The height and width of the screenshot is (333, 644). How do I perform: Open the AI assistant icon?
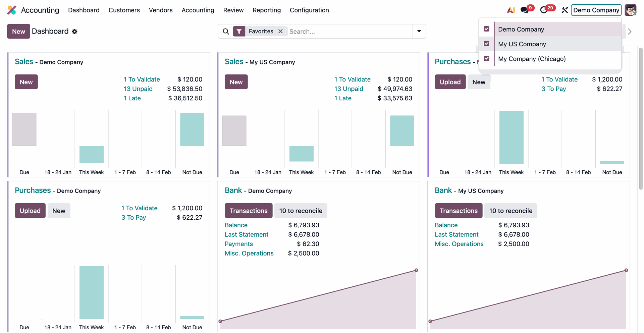(x=511, y=10)
